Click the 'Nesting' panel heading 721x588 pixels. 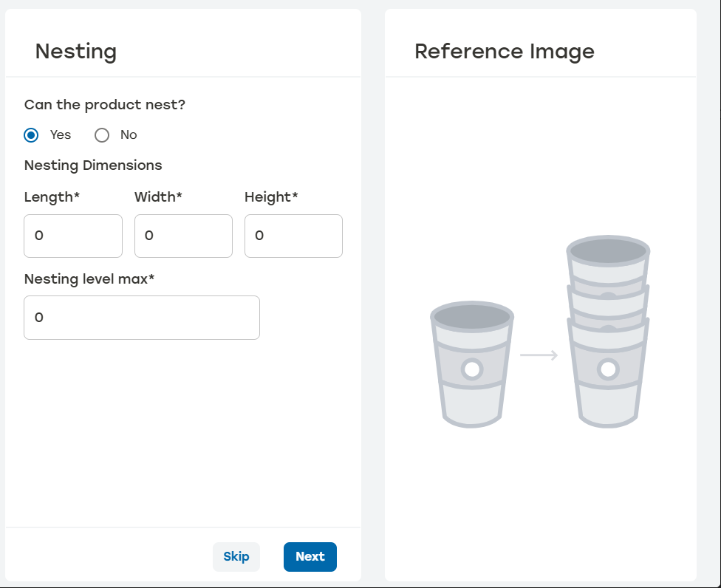pos(76,51)
